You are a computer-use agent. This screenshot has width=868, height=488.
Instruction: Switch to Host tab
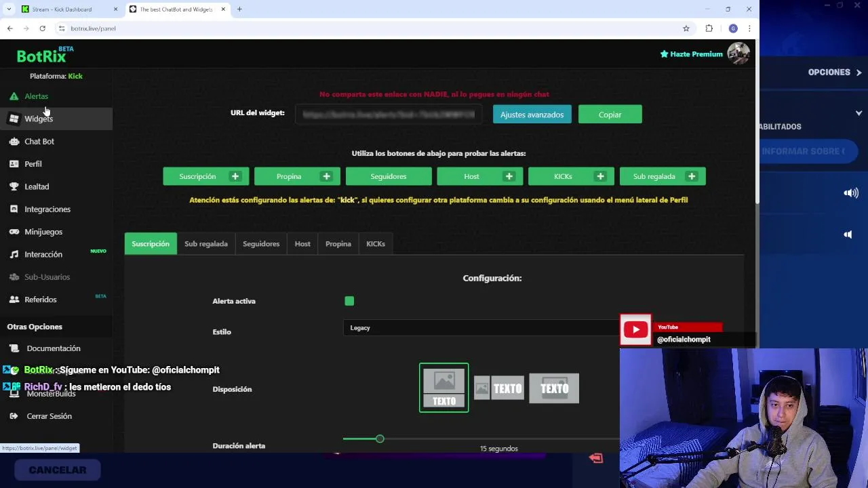click(302, 244)
